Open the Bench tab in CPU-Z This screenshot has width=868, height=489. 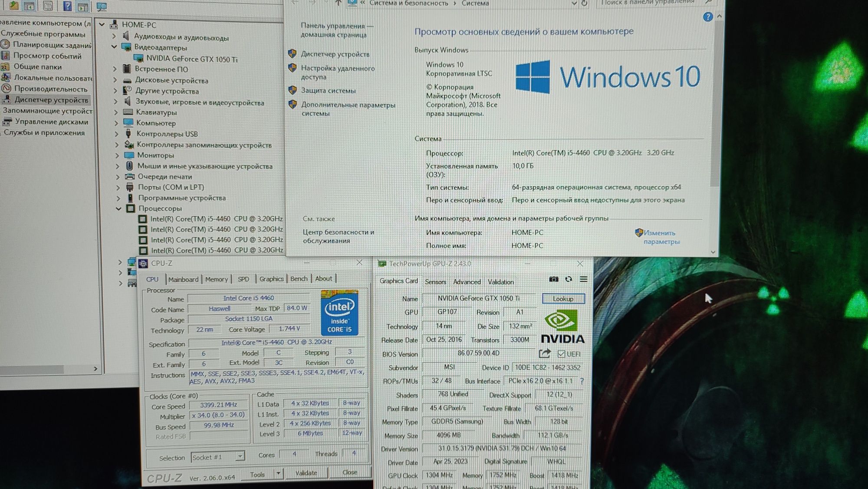click(299, 279)
